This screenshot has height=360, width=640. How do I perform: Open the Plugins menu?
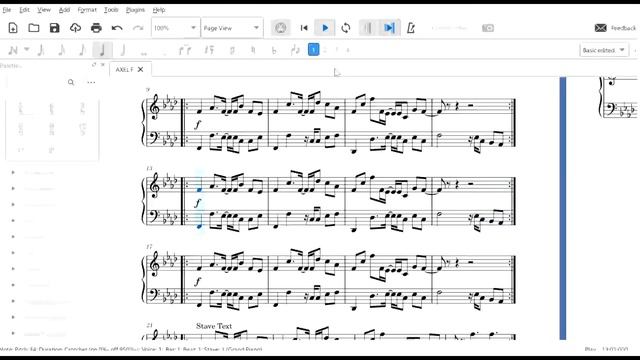[x=135, y=9]
